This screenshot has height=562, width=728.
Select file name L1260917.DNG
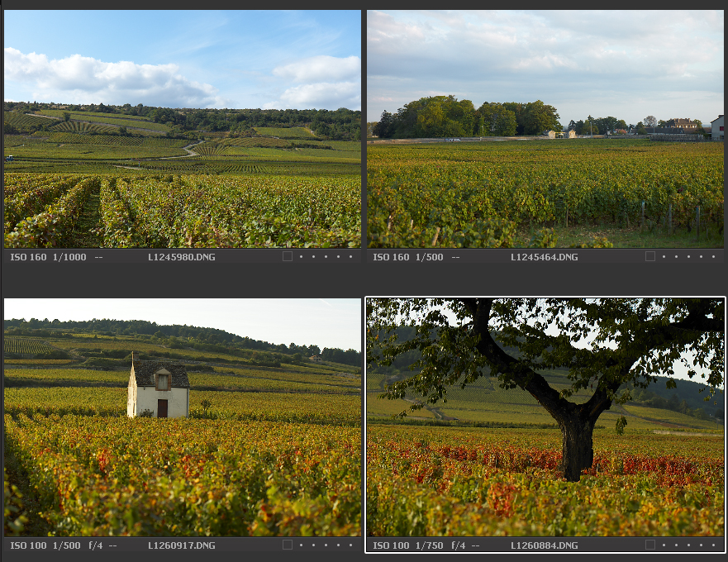(182, 545)
